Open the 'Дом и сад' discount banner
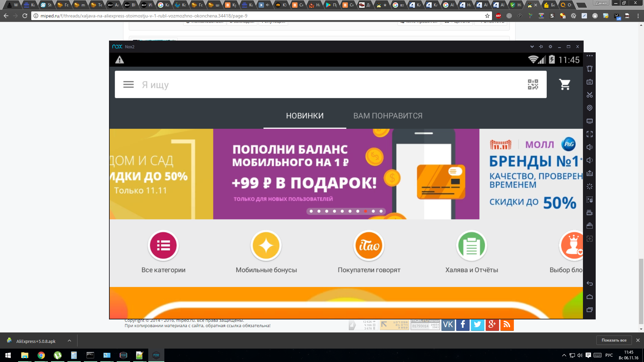 161,174
